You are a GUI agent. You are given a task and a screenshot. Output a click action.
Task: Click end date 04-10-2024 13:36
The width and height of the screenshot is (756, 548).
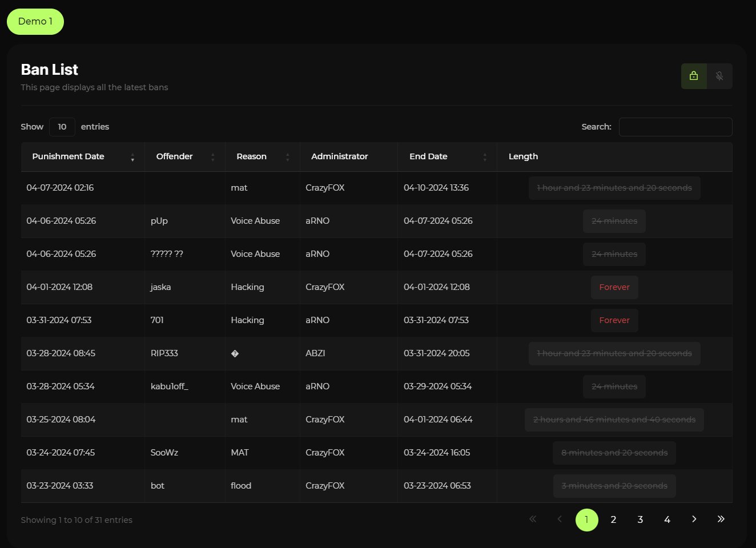[x=436, y=188]
